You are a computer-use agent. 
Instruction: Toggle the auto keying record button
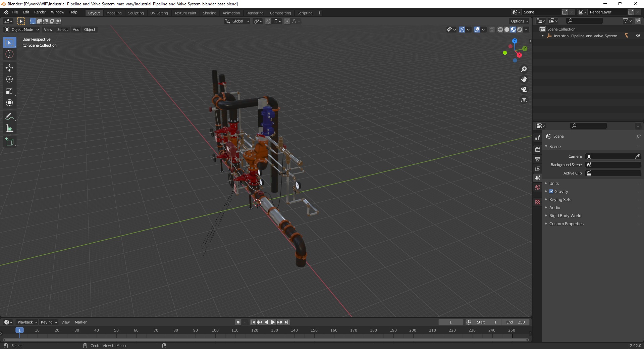coord(238,322)
